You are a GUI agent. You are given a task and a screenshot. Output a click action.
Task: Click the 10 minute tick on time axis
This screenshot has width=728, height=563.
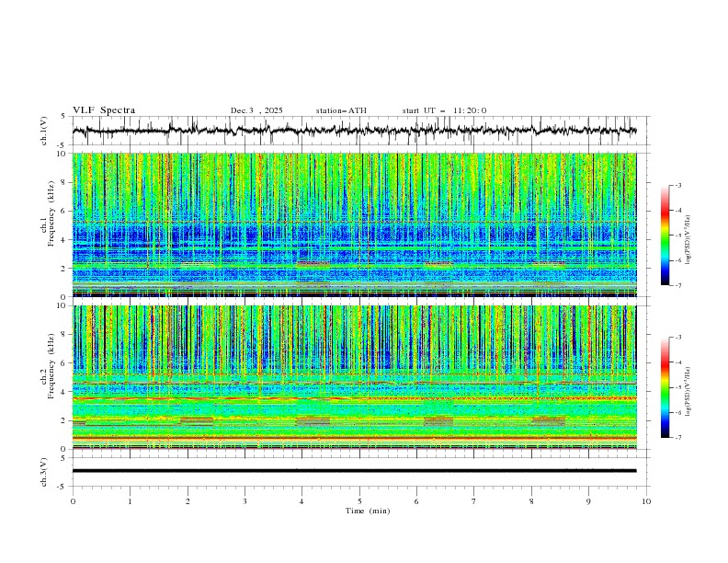[646, 501]
